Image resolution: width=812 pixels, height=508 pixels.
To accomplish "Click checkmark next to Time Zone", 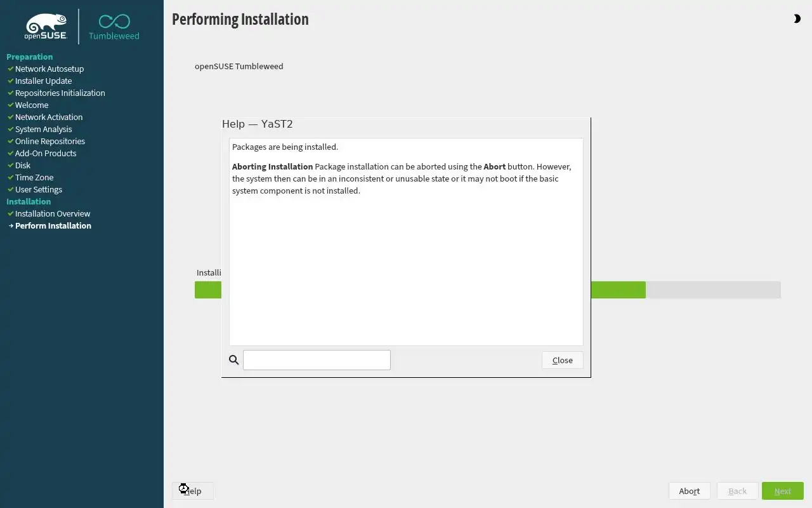I will pyautogui.click(x=10, y=177).
